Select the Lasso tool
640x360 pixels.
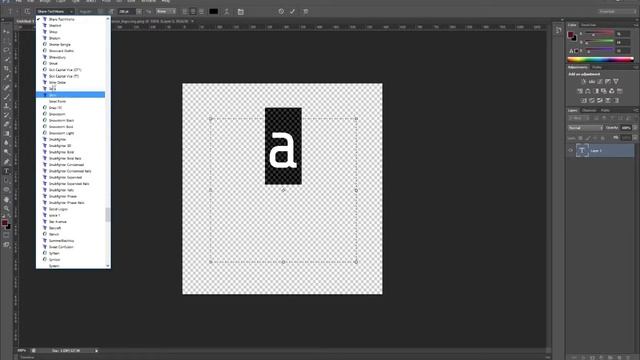(6, 50)
